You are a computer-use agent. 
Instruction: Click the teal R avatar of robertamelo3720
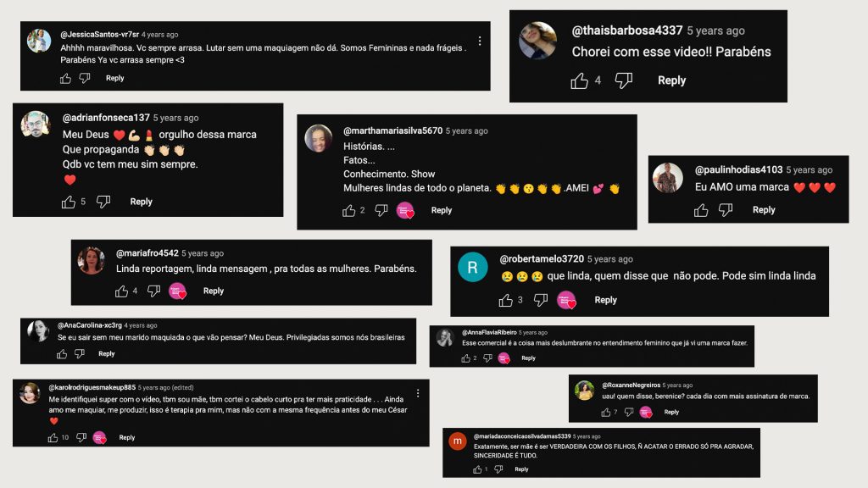tap(473, 267)
